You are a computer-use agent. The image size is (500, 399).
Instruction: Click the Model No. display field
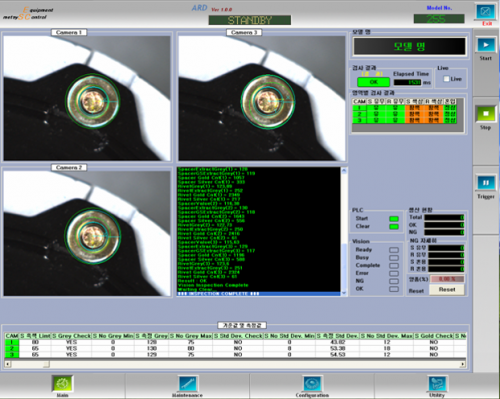point(439,19)
